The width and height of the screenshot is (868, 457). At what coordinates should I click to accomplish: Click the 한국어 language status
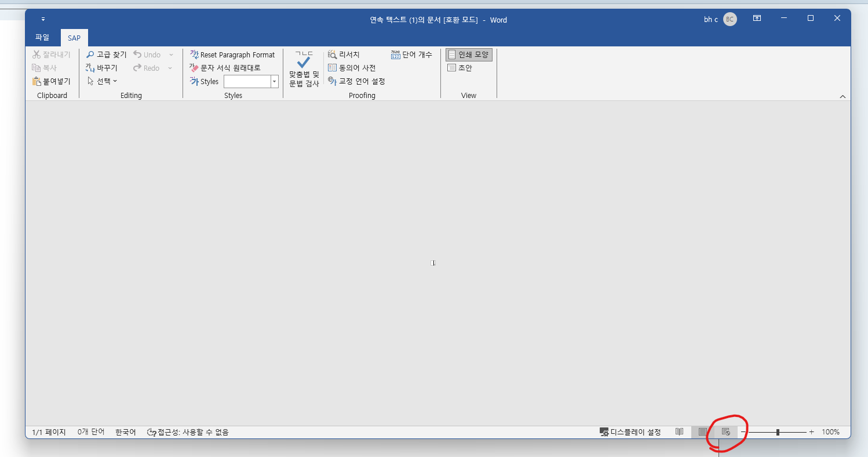point(126,432)
